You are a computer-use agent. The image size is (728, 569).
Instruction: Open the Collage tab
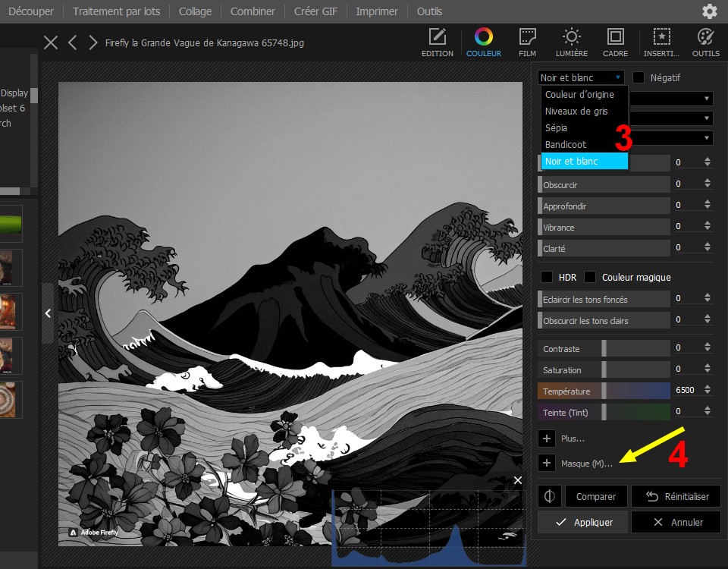pyautogui.click(x=195, y=11)
